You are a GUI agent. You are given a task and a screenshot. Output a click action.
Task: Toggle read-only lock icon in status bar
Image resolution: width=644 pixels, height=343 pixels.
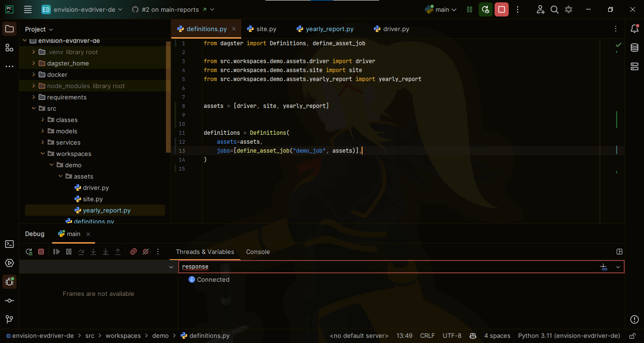(x=632, y=336)
